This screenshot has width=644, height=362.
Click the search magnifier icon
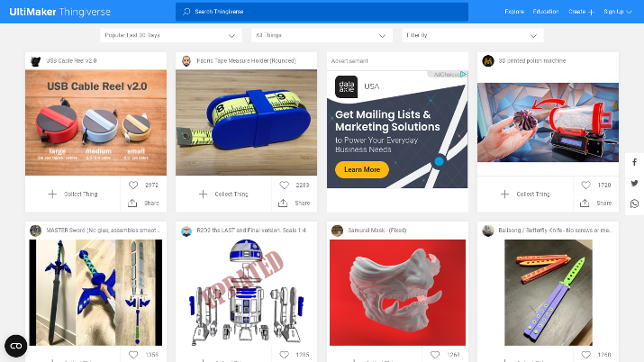pos(186,12)
